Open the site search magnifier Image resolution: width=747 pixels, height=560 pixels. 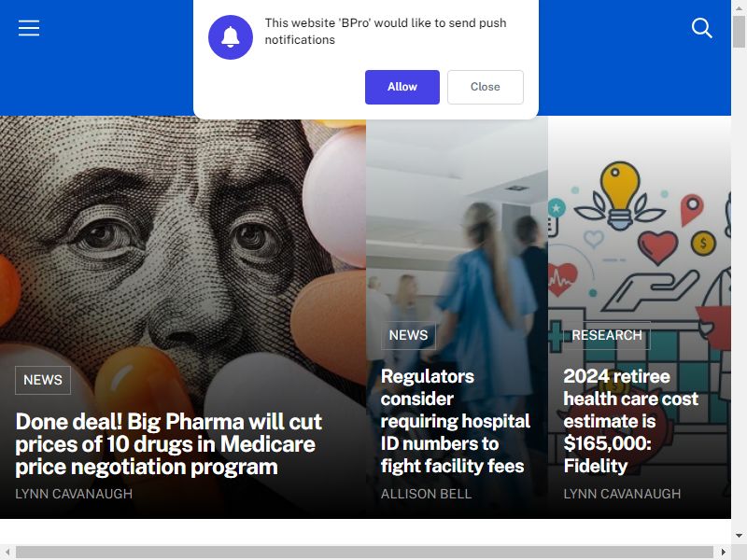(702, 28)
